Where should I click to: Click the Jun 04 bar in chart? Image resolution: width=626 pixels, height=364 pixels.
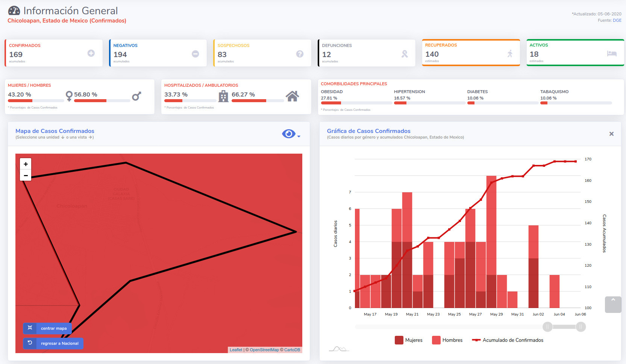(555, 292)
